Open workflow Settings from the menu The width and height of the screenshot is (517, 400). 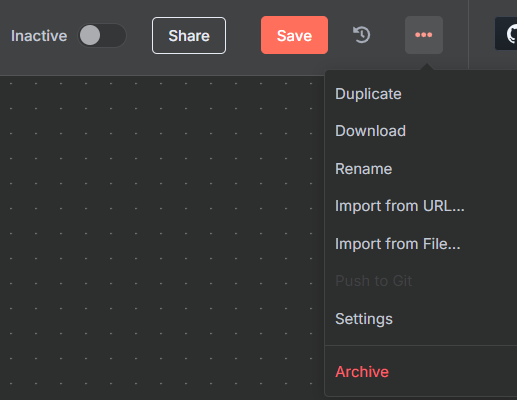364,319
